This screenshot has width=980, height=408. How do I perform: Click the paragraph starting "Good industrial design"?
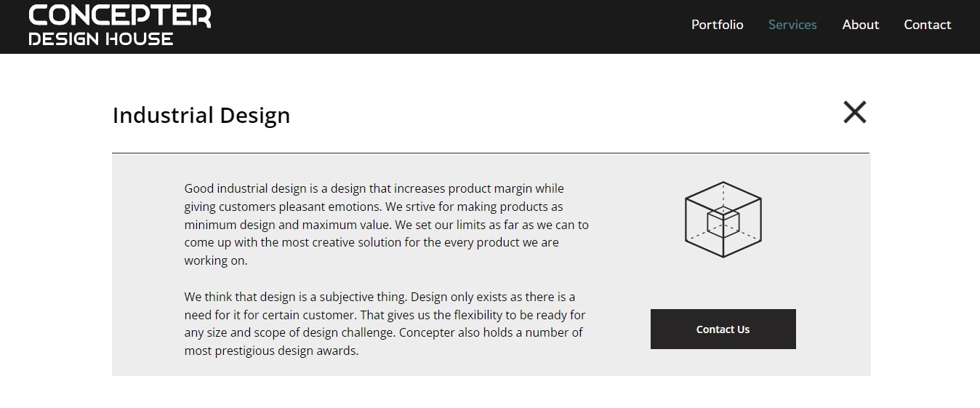point(386,225)
